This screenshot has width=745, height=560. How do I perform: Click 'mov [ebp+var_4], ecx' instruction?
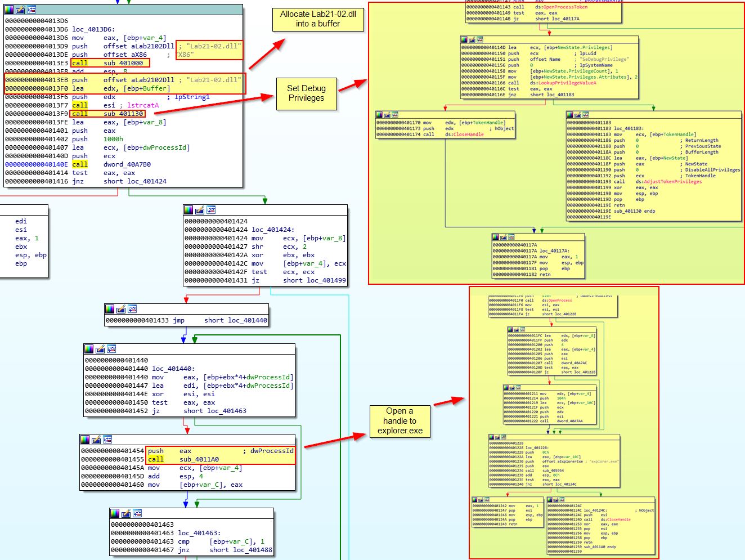tap(299, 263)
